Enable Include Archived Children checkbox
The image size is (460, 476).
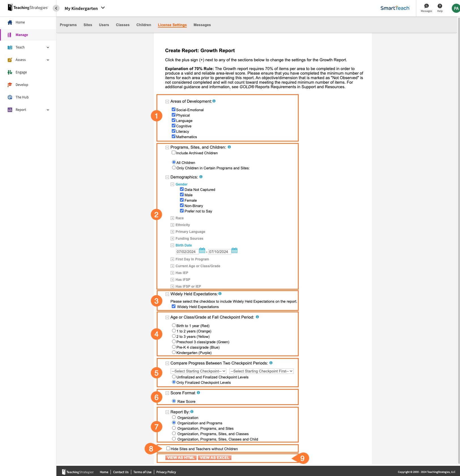point(173,153)
